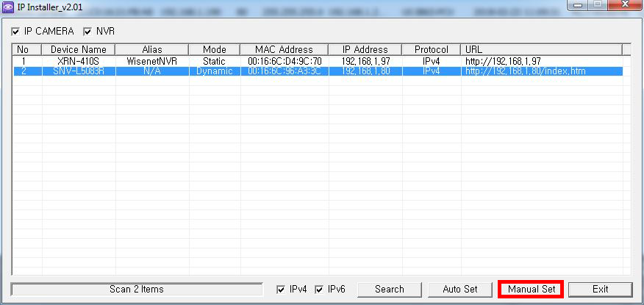Click IP address 192.168.1.97 cell
The height and width of the screenshot is (305, 644).
pyautogui.click(x=365, y=62)
